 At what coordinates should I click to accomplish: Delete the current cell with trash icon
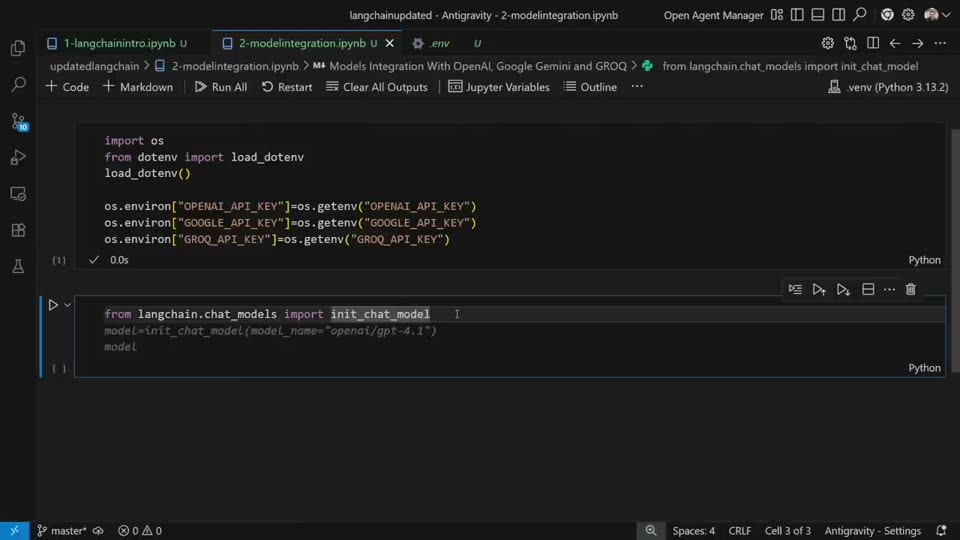pyautogui.click(x=910, y=289)
